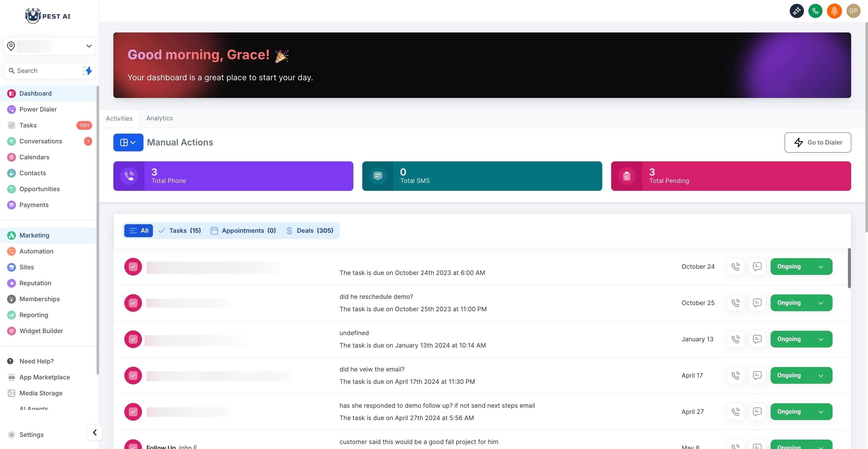Open the GP user profile avatar
The image size is (868, 449).
click(x=853, y=11)
